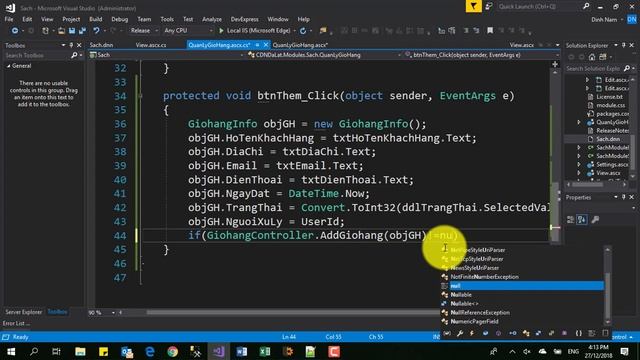
Task: Click the Navigate Backward toolbar button
Action: click(x=15, y=31)
